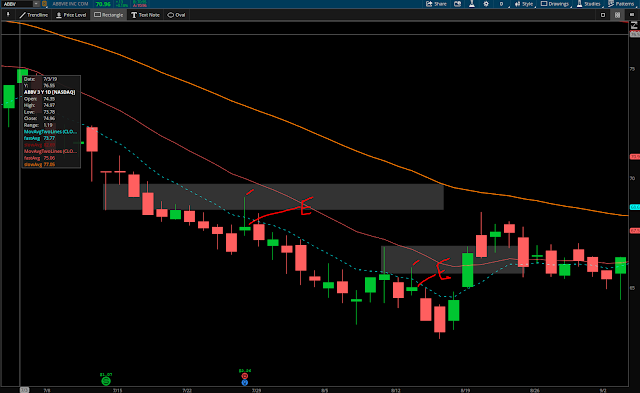
Task: Click the orange icon beside the symbol selector
Action: (x=44, y=4)
